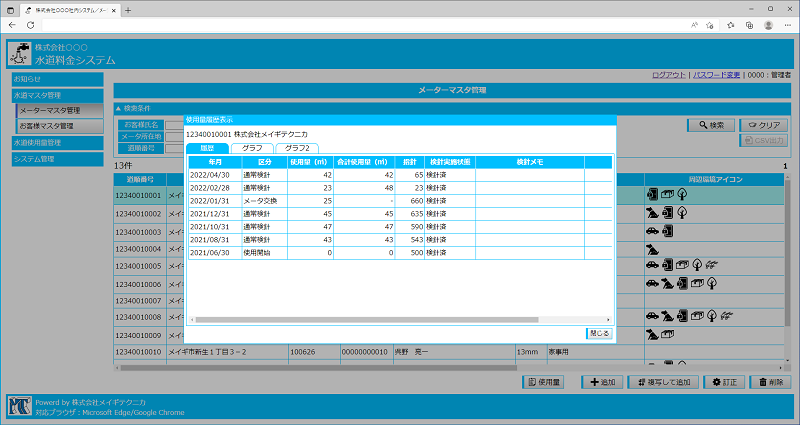Reload the page with the refresh icon

31,25
